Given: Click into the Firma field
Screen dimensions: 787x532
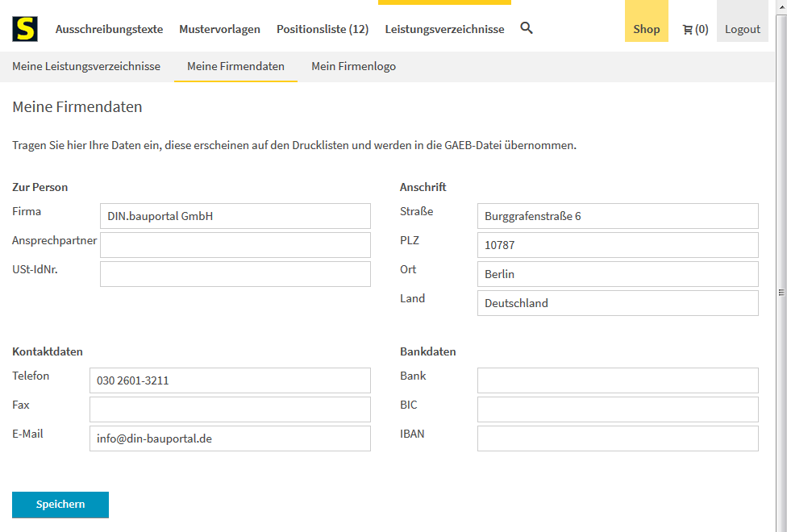Looking at the screenshot, I should 235,216.
